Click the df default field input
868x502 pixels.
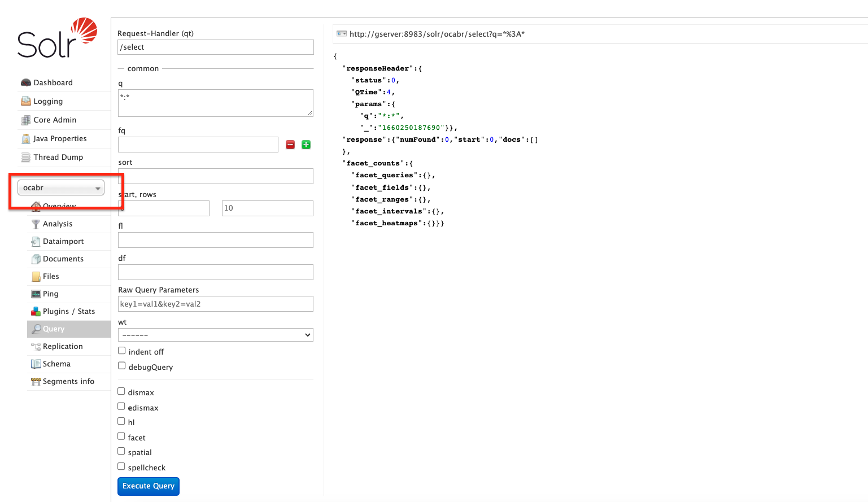pyautogui.click(x=216, y=272)
